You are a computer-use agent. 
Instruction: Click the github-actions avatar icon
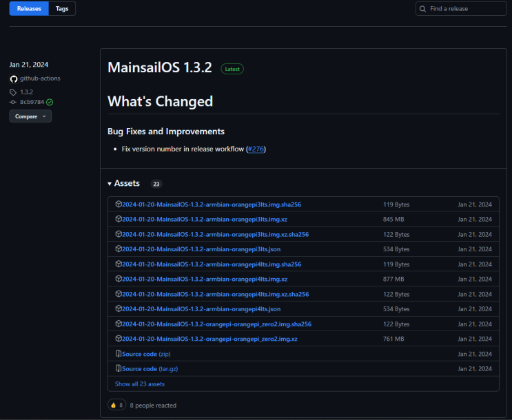click(14, 78)
